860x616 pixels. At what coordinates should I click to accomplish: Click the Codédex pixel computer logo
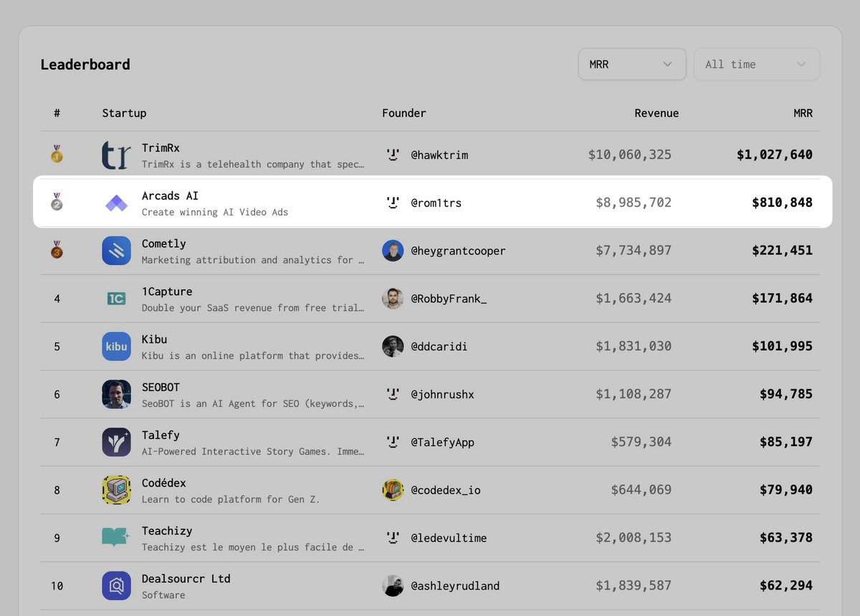click(x=116, y=491)
